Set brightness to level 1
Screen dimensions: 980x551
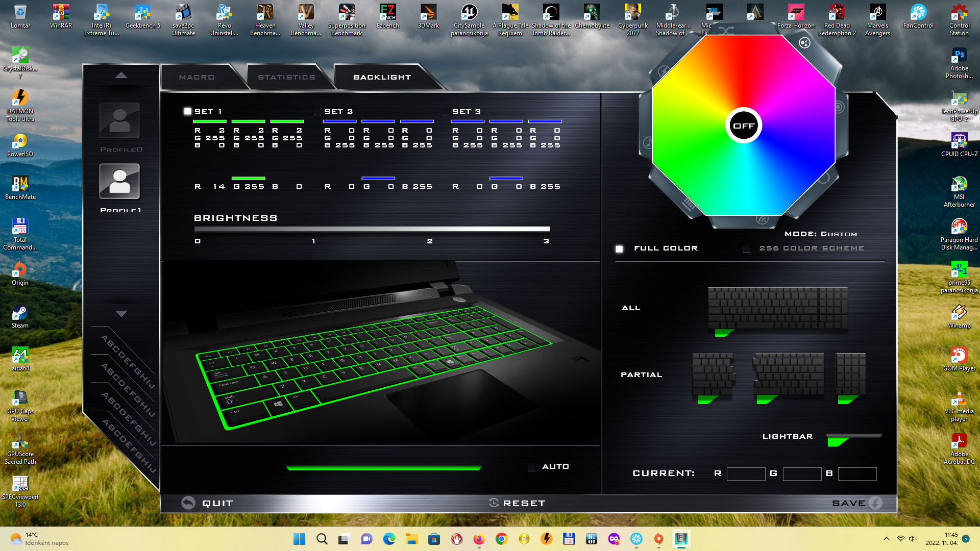(313, 241)
